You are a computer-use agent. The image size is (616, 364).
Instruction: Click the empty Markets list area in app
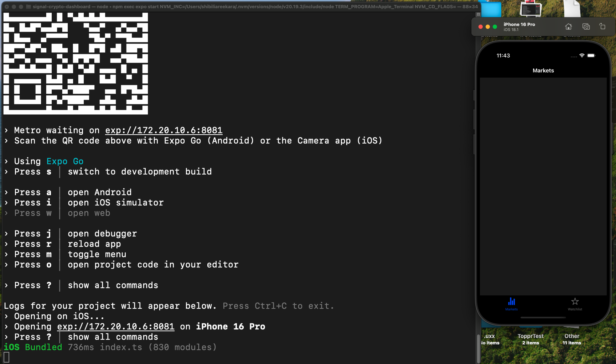pos(543,186)
